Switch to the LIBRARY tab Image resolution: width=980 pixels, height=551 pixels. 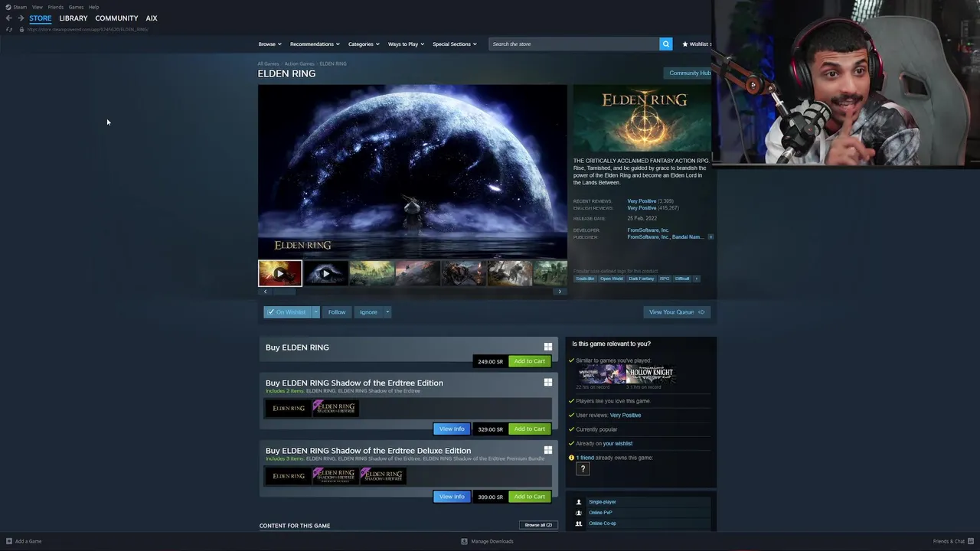[x=73, y=18]
